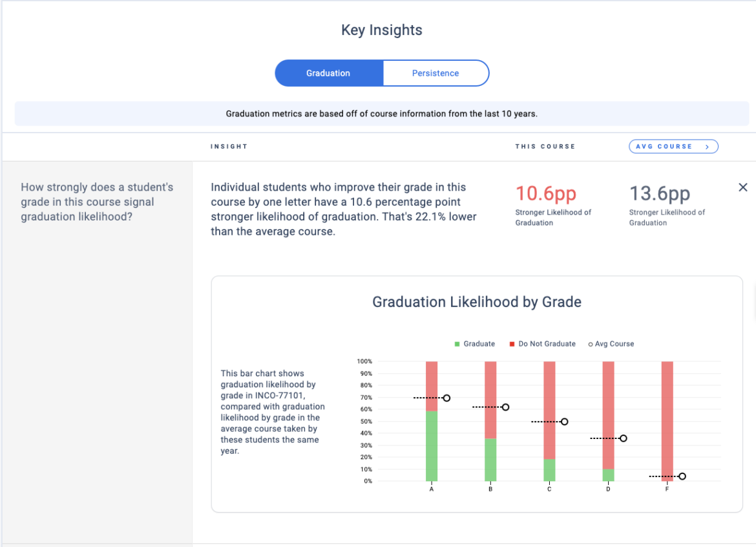Click the Avg Course circle near the F bar

tap(683, 476)
